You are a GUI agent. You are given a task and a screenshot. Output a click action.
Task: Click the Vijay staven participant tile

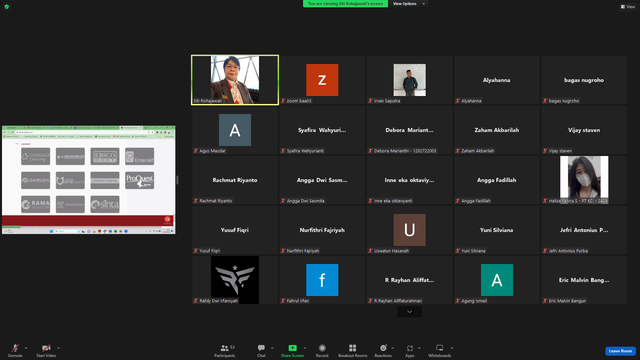(x=584, y=130)
